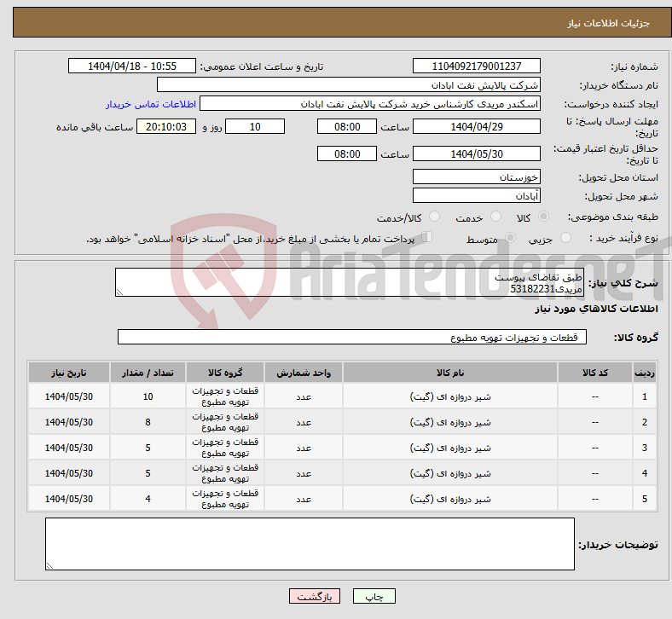Click the announcement date field 1404/04/18

pos(132,66)
